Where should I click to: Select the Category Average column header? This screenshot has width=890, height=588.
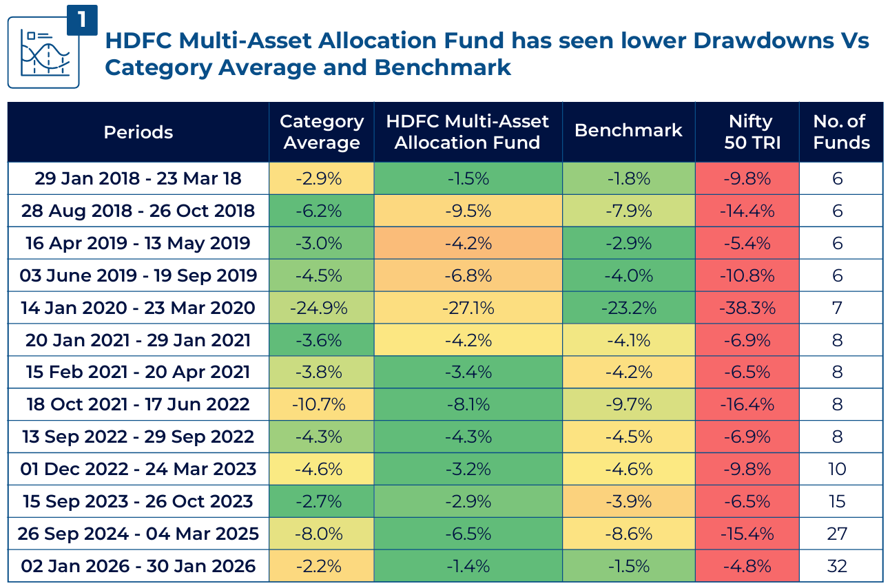click(322, 132)
